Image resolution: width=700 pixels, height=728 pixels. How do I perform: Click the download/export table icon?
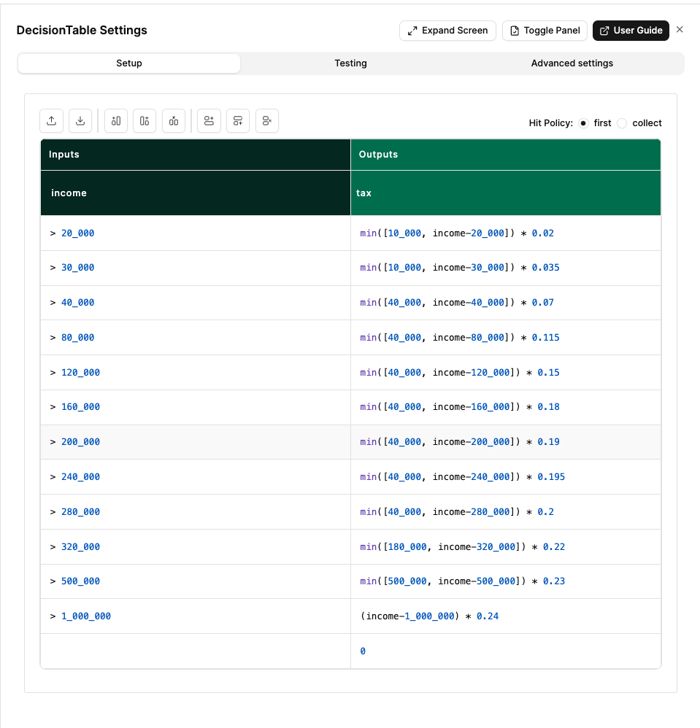tap(80, 120)
